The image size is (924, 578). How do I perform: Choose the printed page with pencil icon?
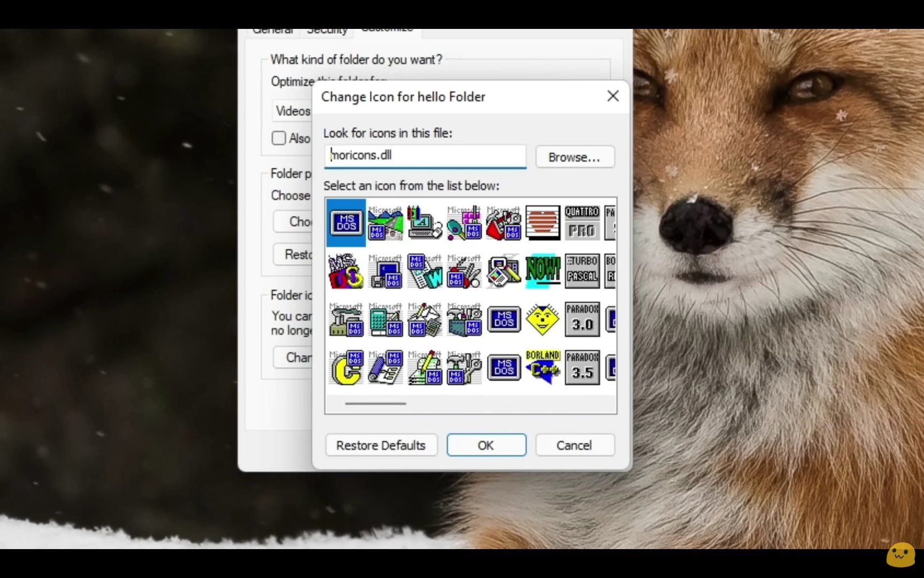click(x=504, y=271)
